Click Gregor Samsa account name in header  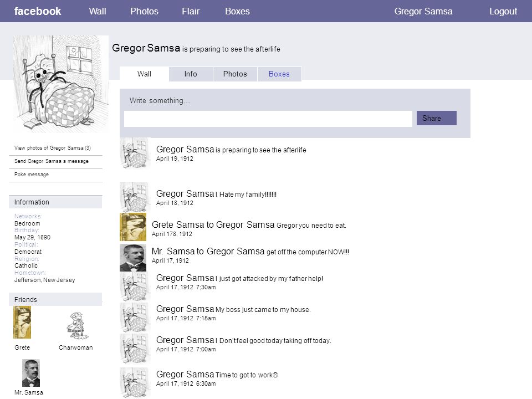click(x=423, y=11)
